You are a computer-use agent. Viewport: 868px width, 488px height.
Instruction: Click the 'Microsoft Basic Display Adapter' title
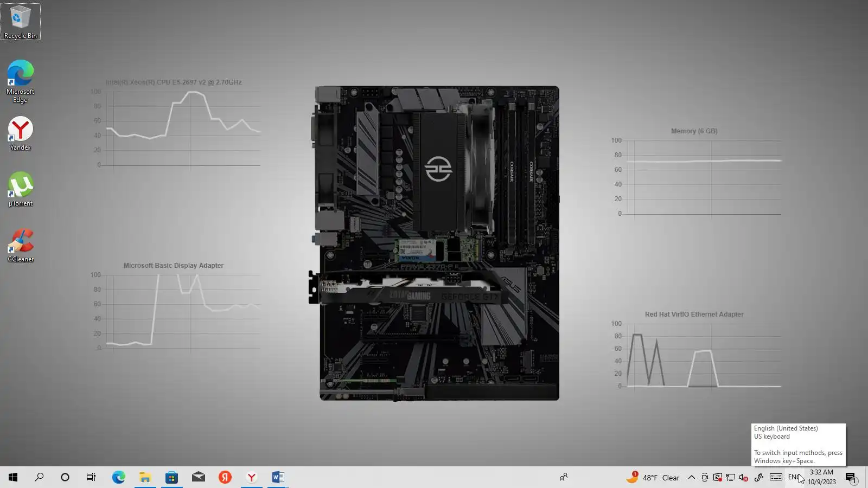coord(173,266)
